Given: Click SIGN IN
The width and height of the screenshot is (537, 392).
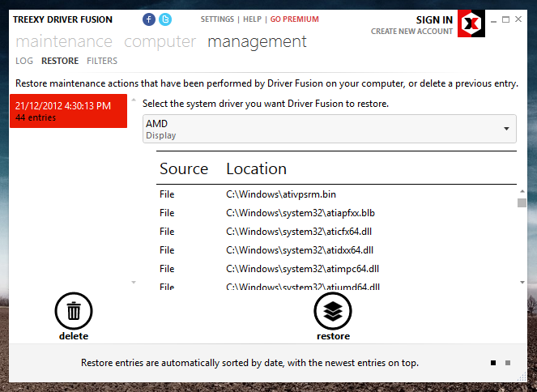Looking at the screenshot, I should coord(434,20).
